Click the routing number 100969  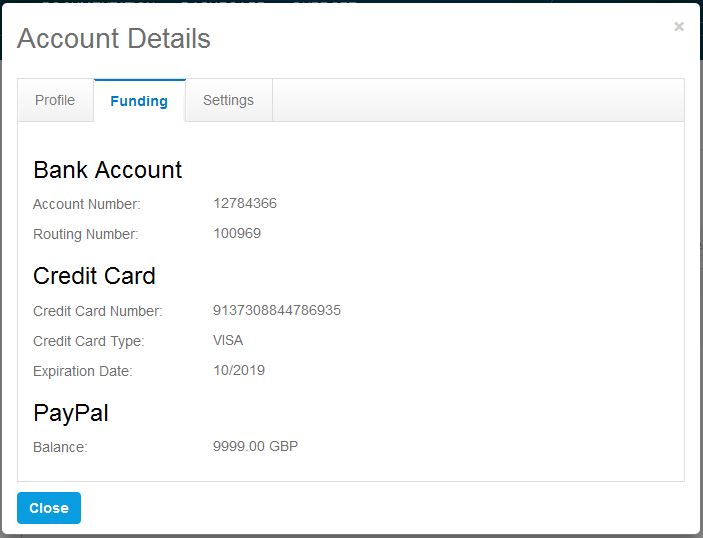click(237, 233)
